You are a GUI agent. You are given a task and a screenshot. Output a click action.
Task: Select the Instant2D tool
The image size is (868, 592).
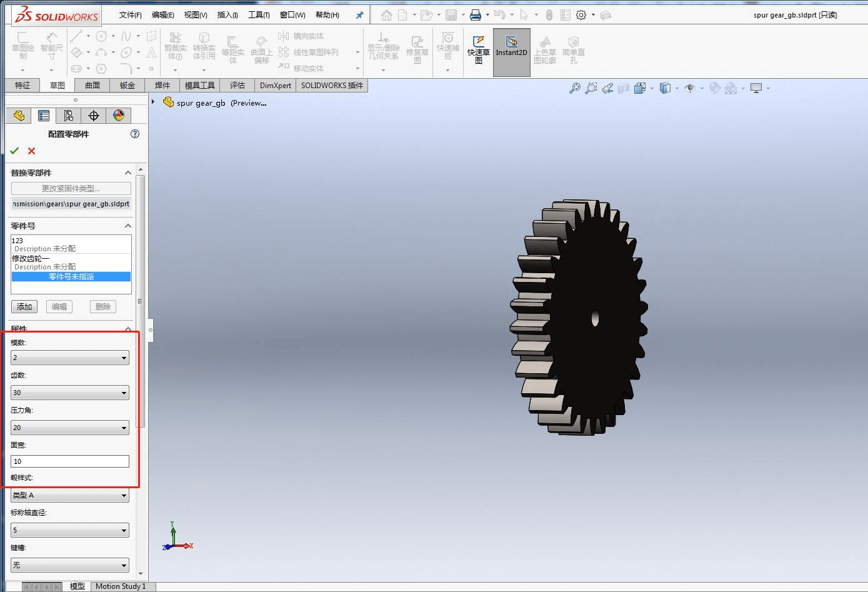[511, 51]
